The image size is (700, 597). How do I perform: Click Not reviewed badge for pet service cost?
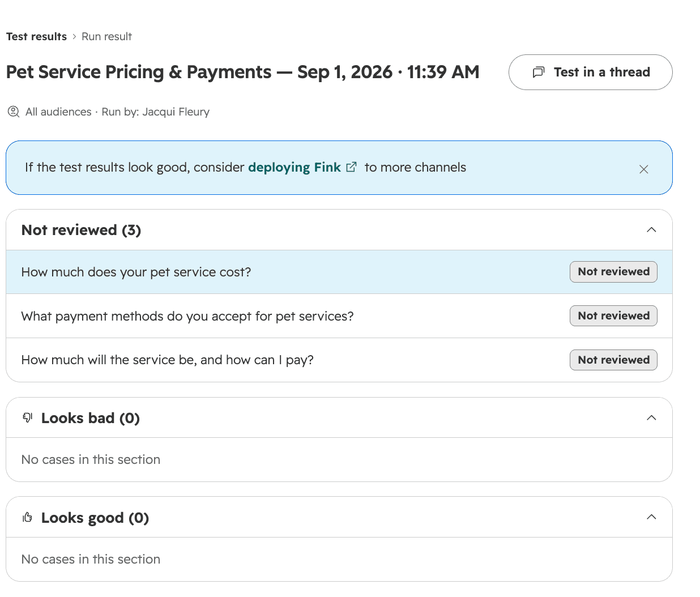point(613,272)
